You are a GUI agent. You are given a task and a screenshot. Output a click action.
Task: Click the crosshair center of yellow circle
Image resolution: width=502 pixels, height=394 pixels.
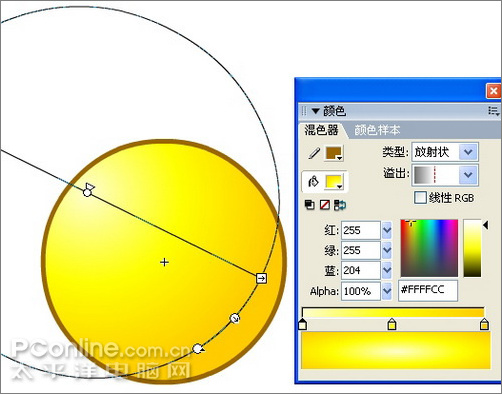[164, 262]
